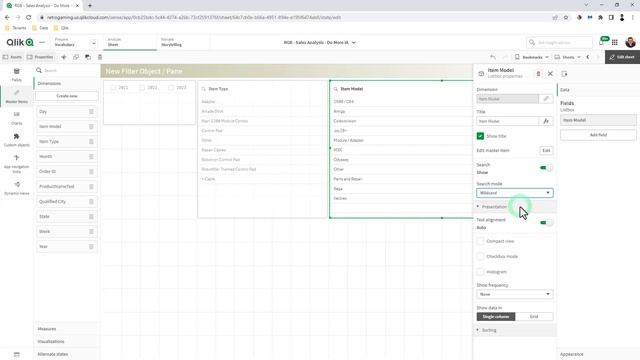Open the three-dot navigation menu next to the Qlik logo
This screenshot has height=360, width=640.
coord(42,42)
